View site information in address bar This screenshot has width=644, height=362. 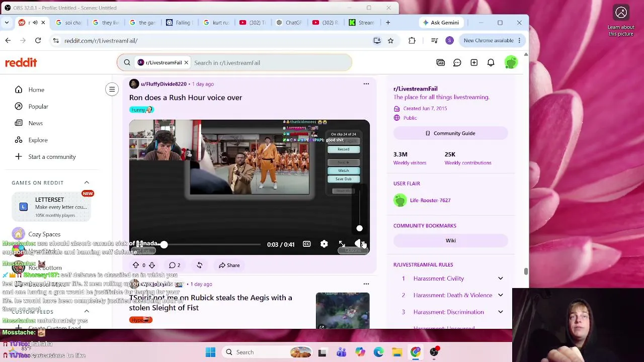[x=55, y=41]
